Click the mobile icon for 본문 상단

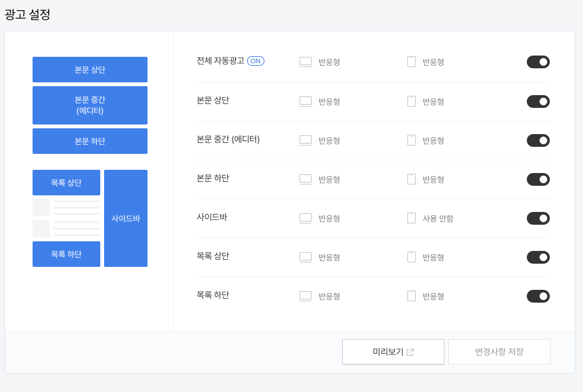(411, 102)
